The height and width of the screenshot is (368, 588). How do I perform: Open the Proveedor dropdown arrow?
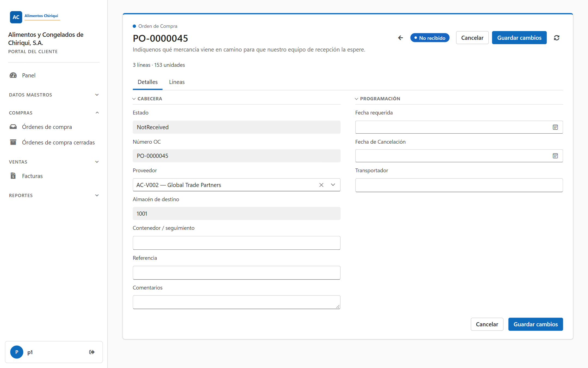[333, 185]
